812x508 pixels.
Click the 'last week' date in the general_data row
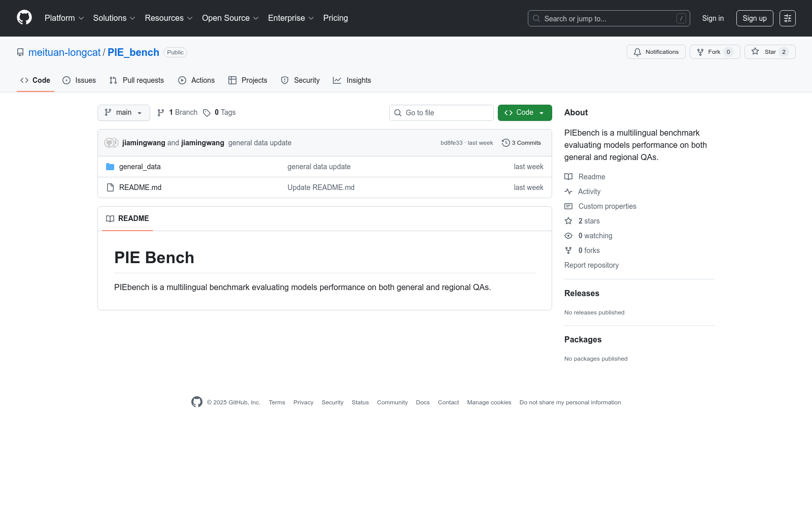pyautogui.click(x=528, y=167)
